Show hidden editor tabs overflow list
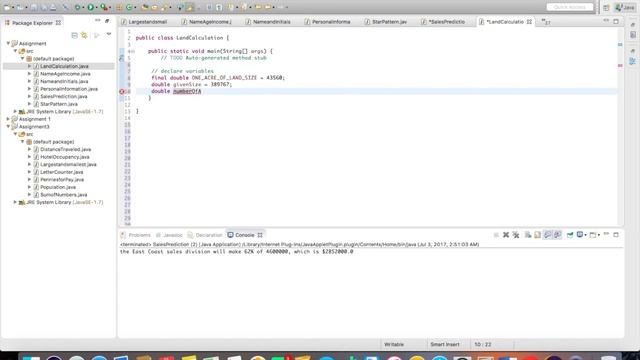640x360 pixels. coord(546,22)
